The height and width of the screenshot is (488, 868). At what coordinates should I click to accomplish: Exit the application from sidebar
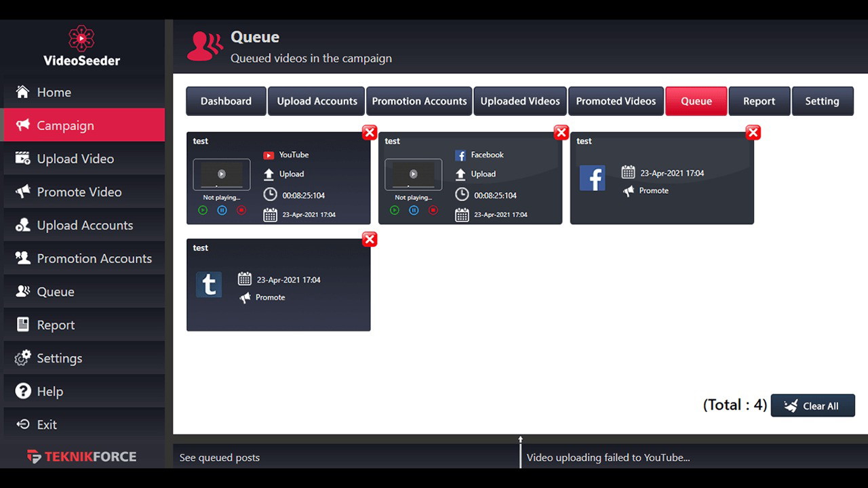click(47, 424)
